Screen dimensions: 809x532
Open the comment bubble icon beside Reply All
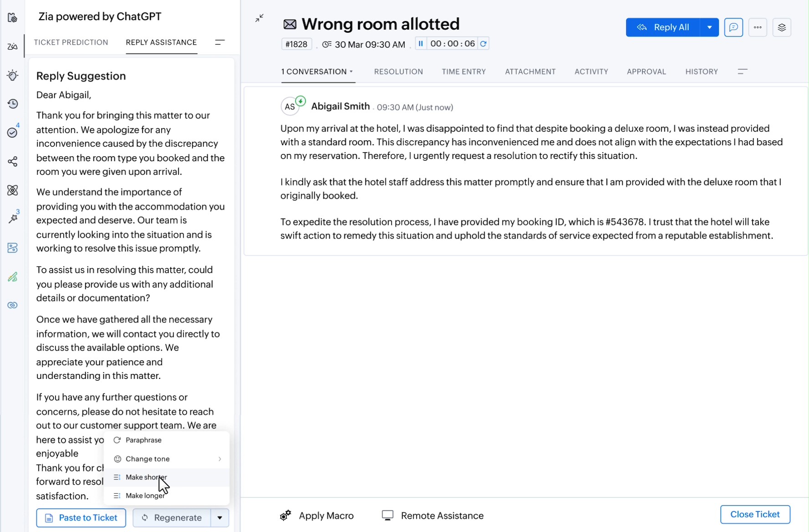coord(733,27)
